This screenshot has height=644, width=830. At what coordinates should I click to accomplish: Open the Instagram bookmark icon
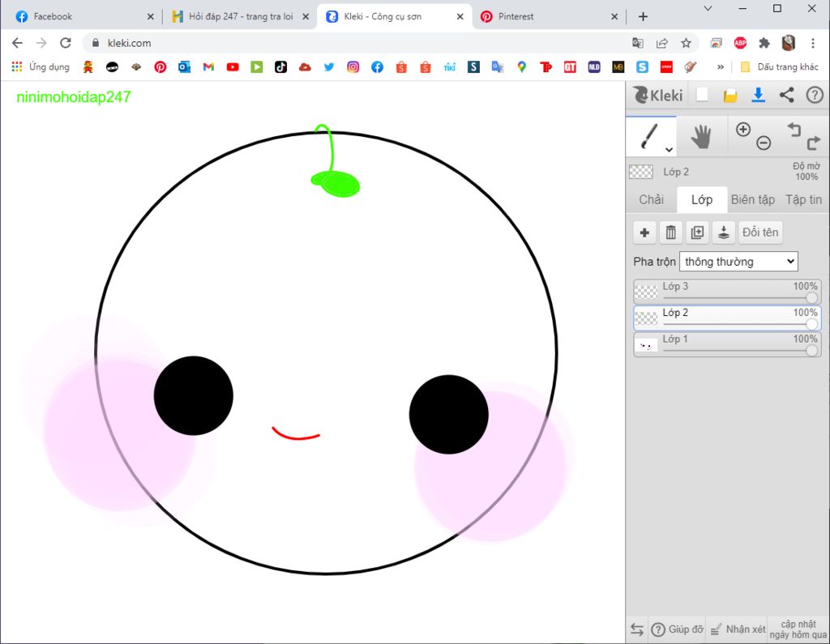[353, 66]
